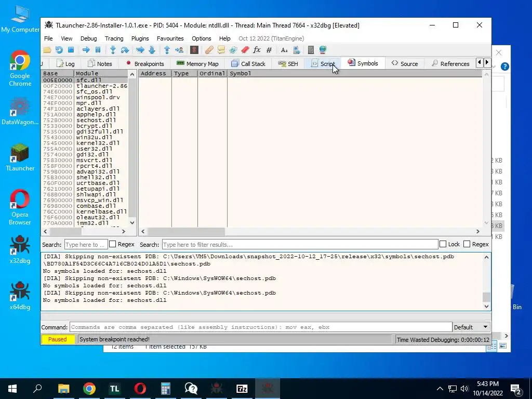Select advapi32.dll module row
The image size is (532, 399).
tap(85, 171)
